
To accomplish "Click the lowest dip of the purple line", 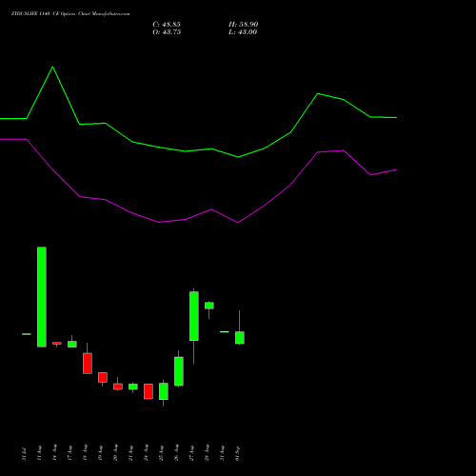I will tap(238, 223).
